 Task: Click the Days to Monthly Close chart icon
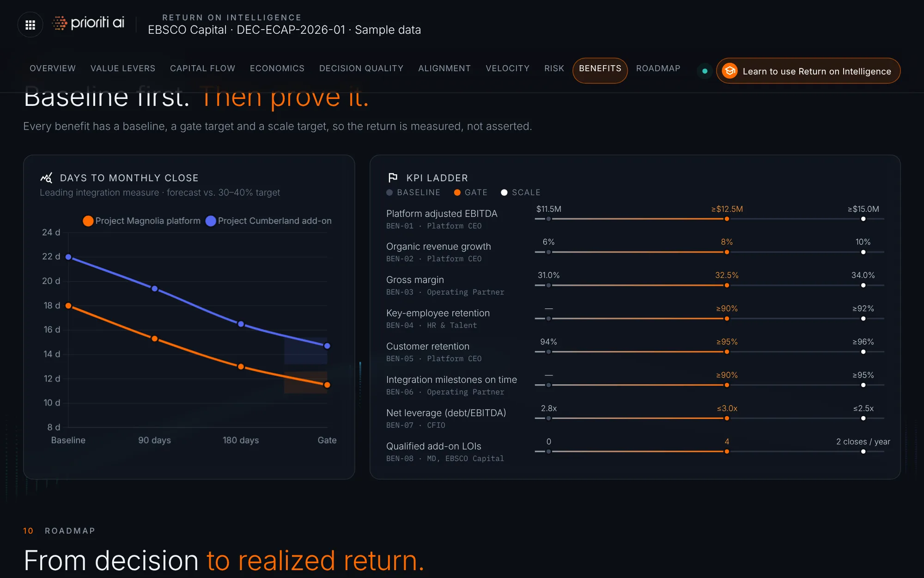click(46, 178)
